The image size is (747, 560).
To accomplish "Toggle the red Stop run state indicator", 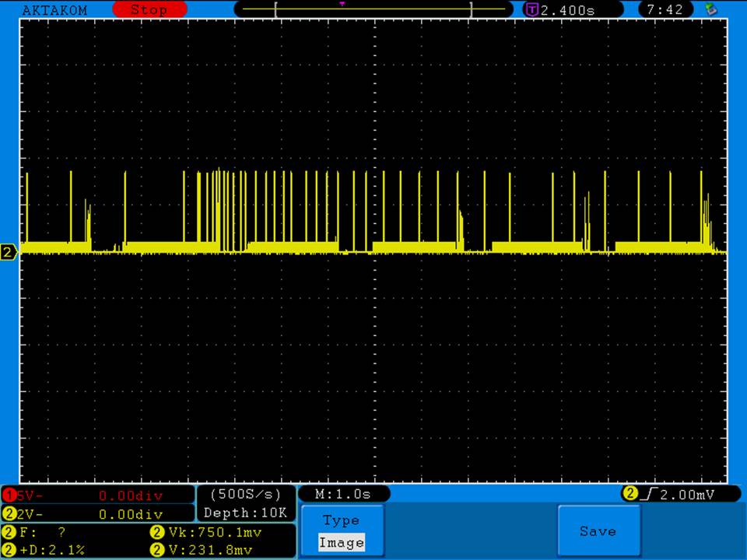I will point(149,10).
